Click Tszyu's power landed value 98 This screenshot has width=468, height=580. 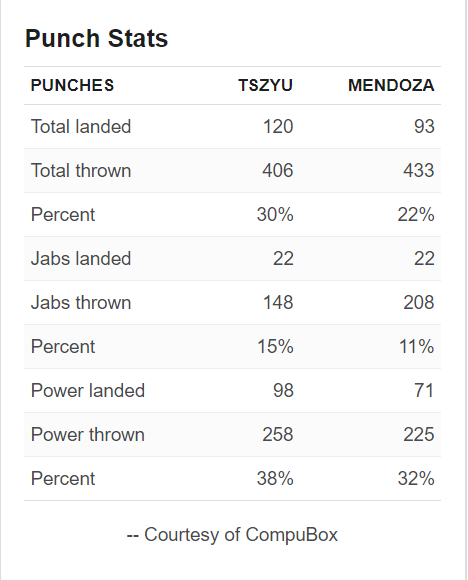click(x=283, y=391)
